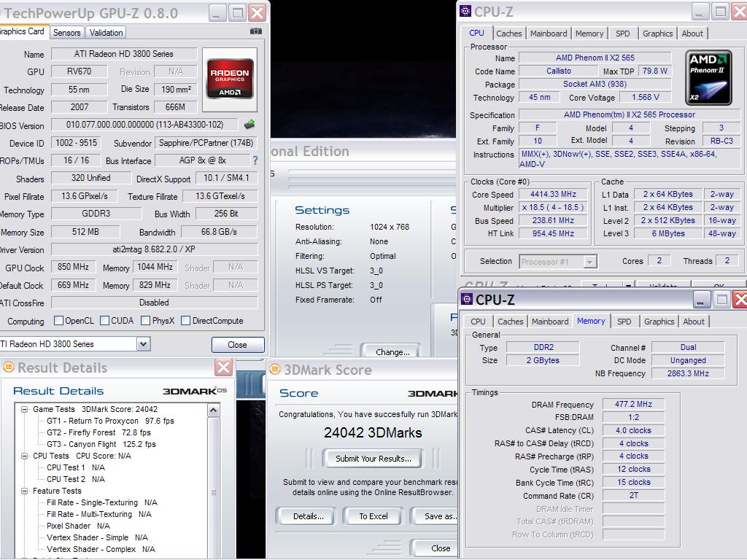
Task: Click the AMD Phenom II logo in CPU-Z
Action: pos(708,77)
